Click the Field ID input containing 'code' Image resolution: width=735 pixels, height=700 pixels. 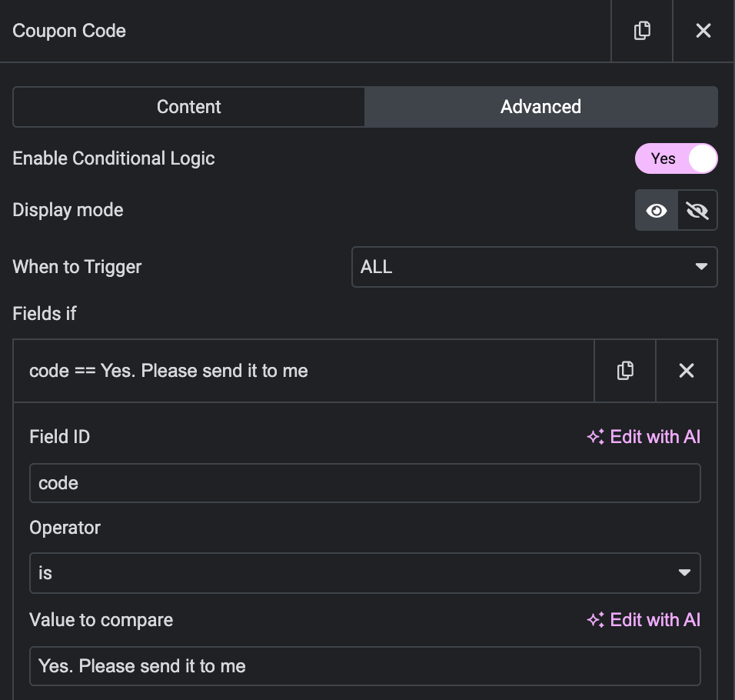364,483
